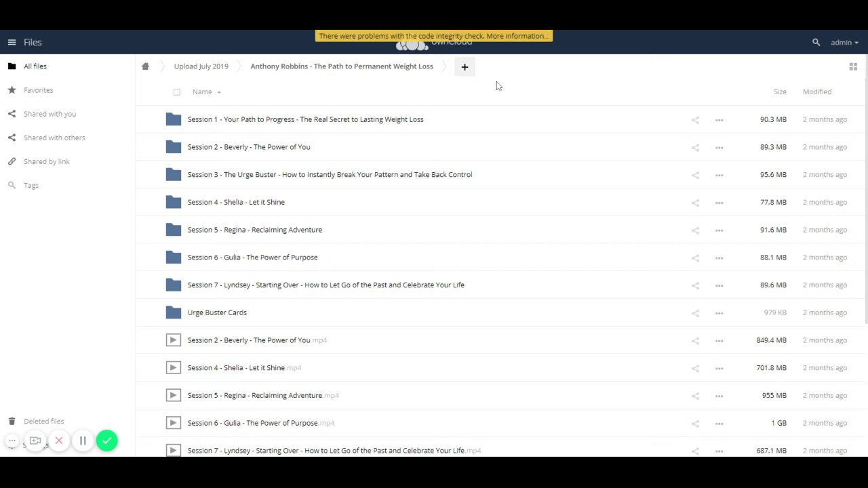
Task: Play Session 6 - Gulia mp4 file
Action: coord(260,423)
